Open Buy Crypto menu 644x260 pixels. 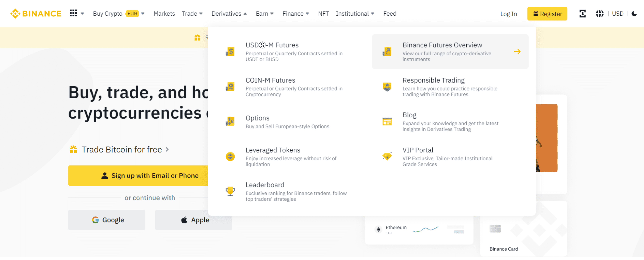[107, 14]
